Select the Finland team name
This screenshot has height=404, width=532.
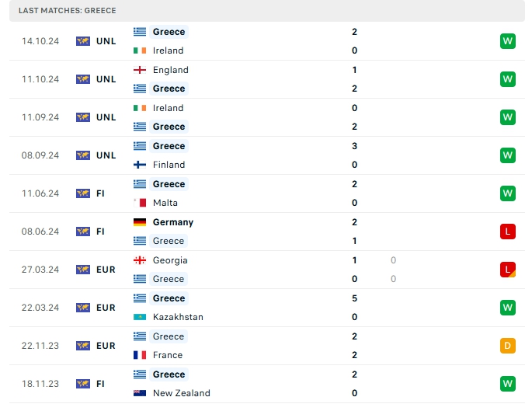tap(169, 165)
